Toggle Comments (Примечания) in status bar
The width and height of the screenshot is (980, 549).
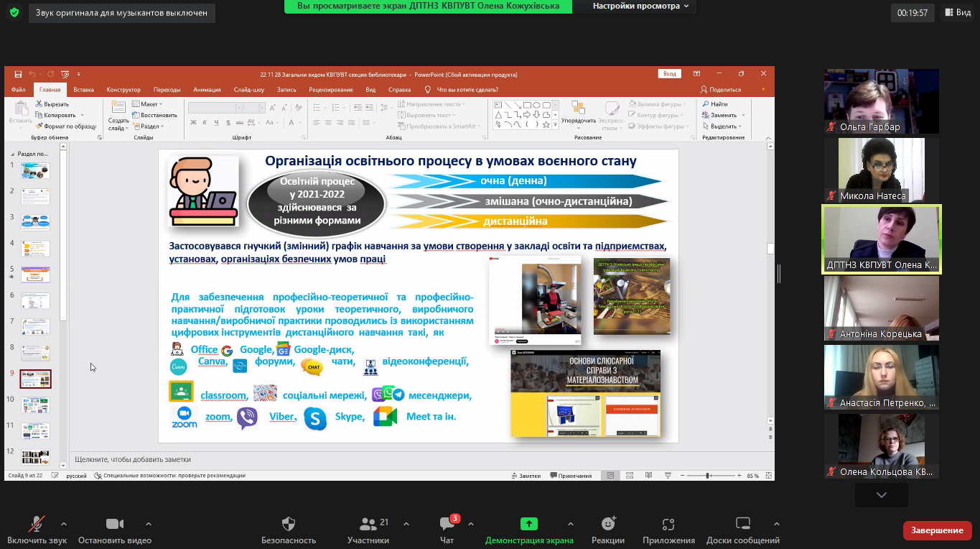tap(571, 476)
